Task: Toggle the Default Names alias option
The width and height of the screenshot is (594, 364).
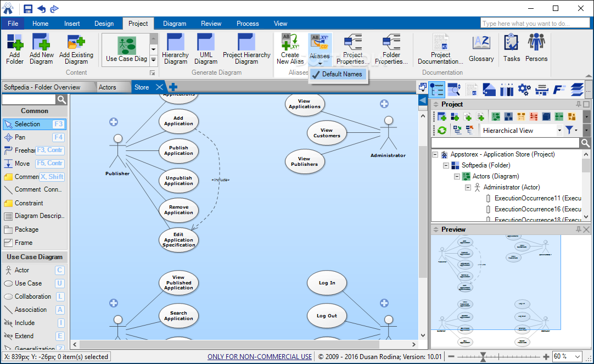Action: click(x=338, y=74)
